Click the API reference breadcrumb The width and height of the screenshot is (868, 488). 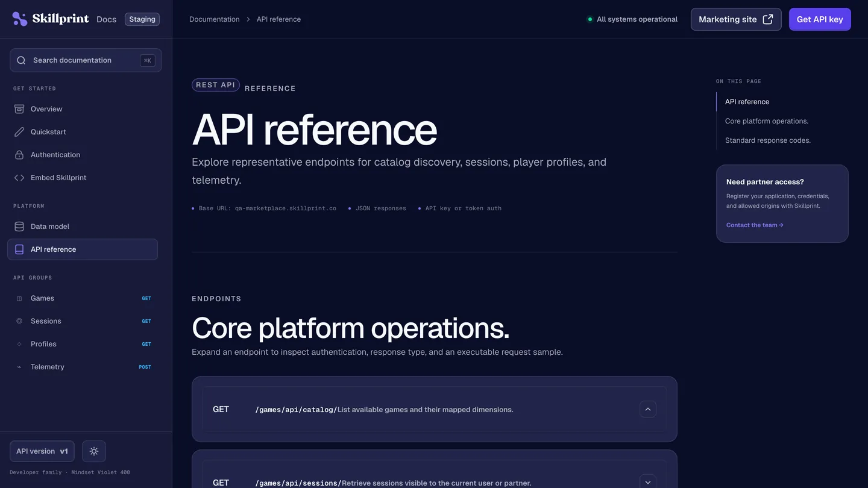(278, 19)
